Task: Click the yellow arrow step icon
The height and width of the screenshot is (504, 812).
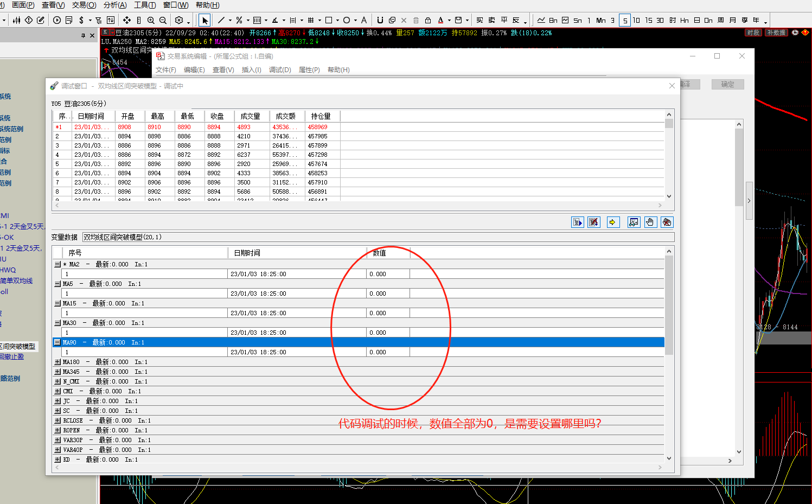Action: tap(613, 222)
